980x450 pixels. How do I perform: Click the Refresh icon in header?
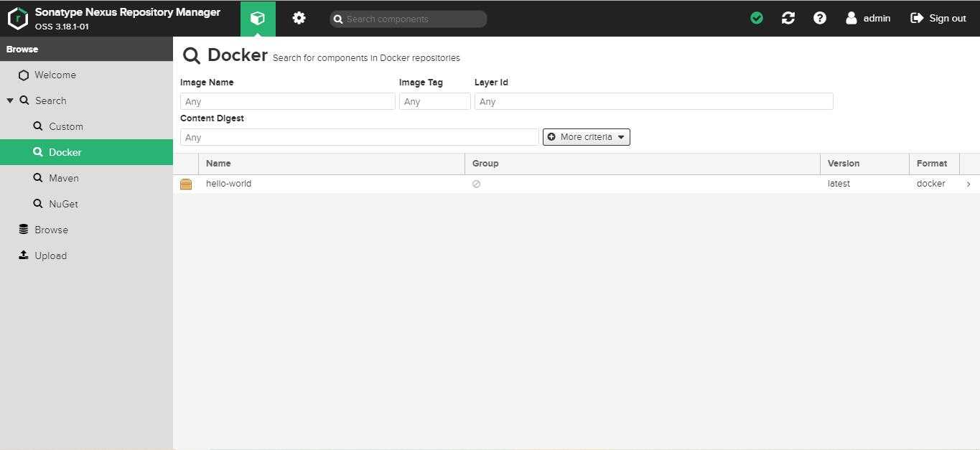click(788, 18)
